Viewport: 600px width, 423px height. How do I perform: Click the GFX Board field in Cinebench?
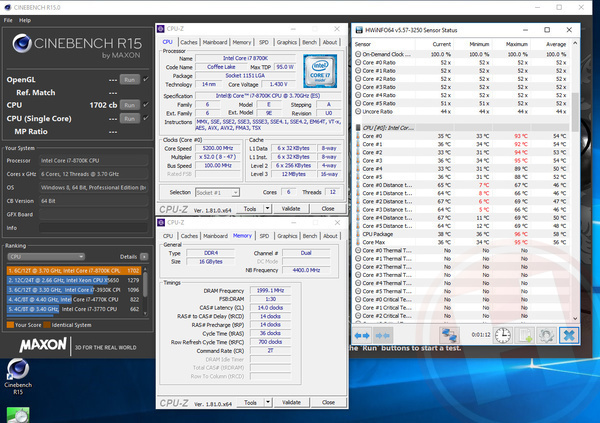[x=93, y=214]
